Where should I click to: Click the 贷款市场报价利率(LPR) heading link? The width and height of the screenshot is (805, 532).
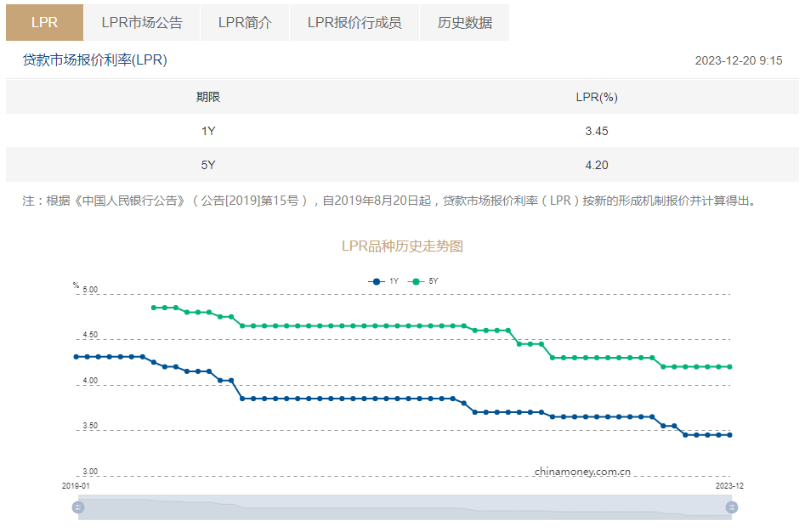coord(94,59)
